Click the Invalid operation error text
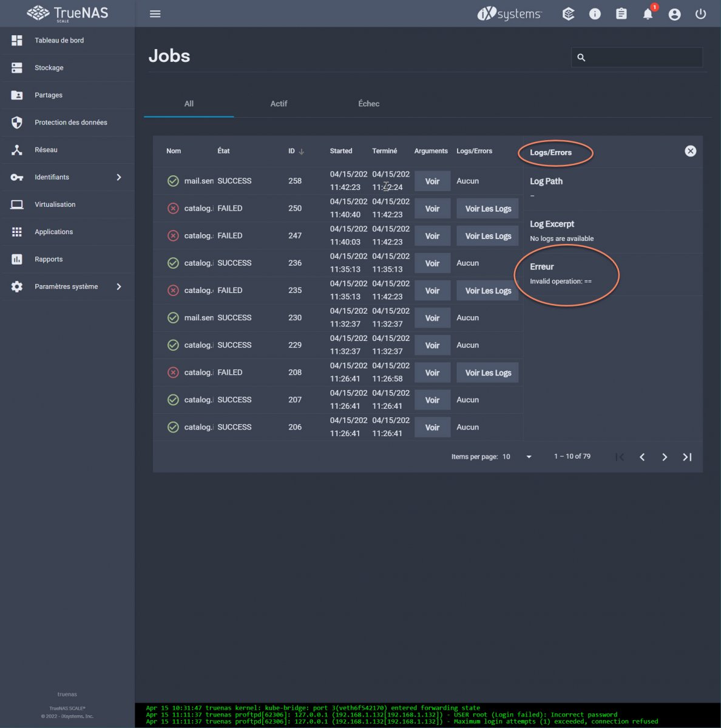Viewport: 721px width, 728px height. 560,281
